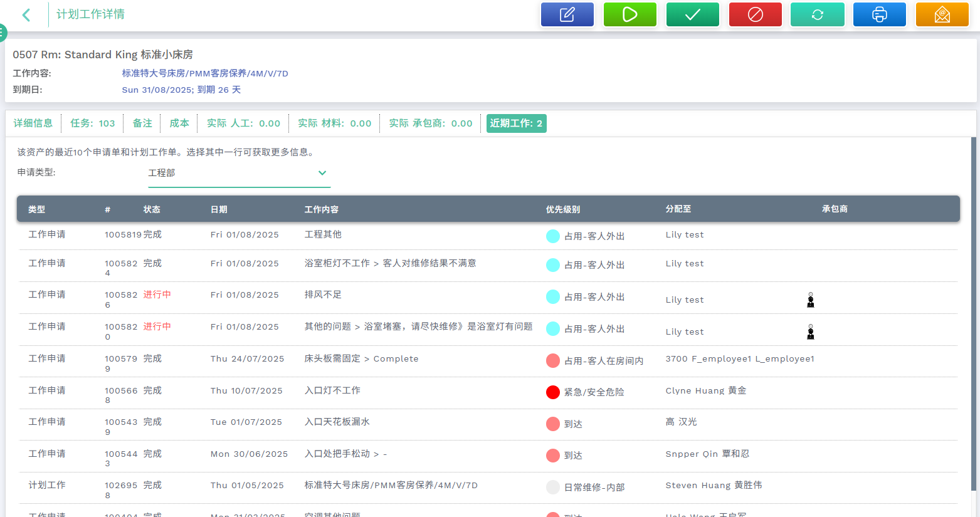Click the 进行中 status in the 排风不足 row
This screenshot has width=980, height=517.
(x=157, y=295)
